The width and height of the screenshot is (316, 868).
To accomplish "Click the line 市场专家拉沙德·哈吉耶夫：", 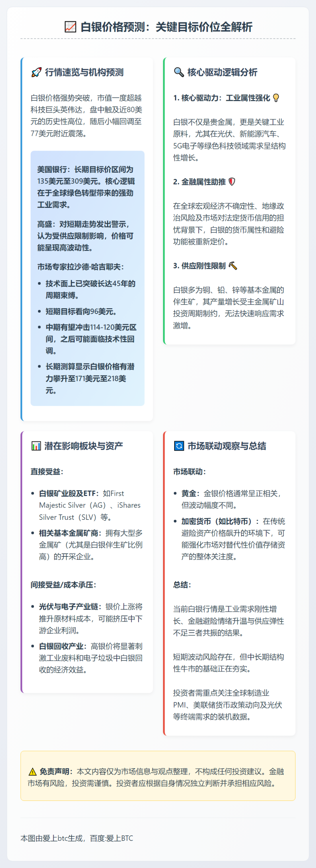I will tap(81, 267).
